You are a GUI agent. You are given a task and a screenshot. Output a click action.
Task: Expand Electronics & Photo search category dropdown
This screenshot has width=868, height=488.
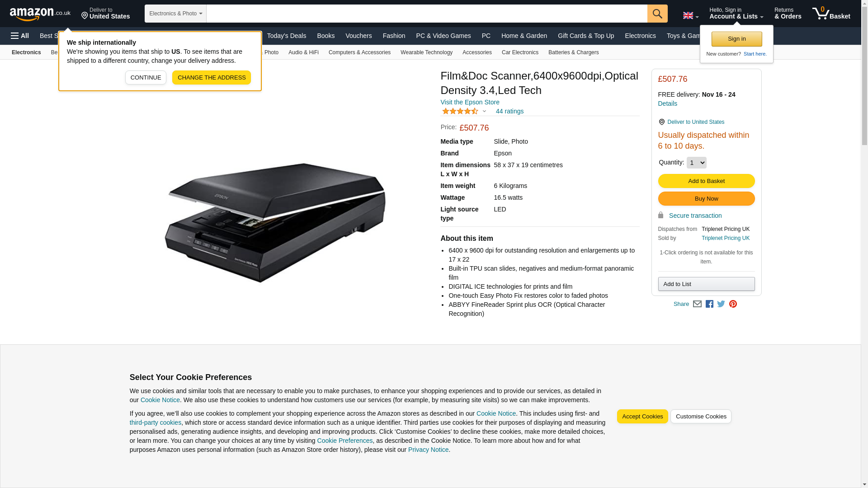click(x=175, y=14)
